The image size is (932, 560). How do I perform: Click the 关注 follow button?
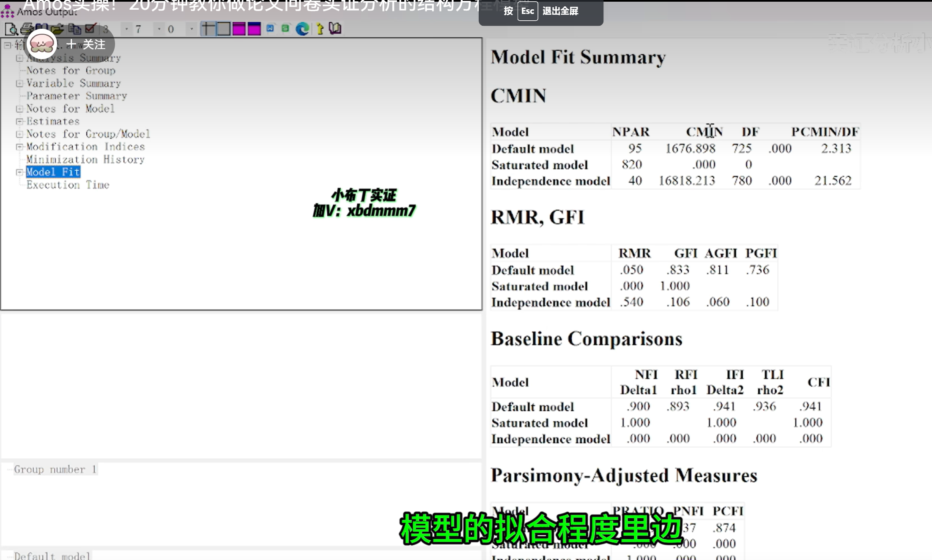click(86, 44)
